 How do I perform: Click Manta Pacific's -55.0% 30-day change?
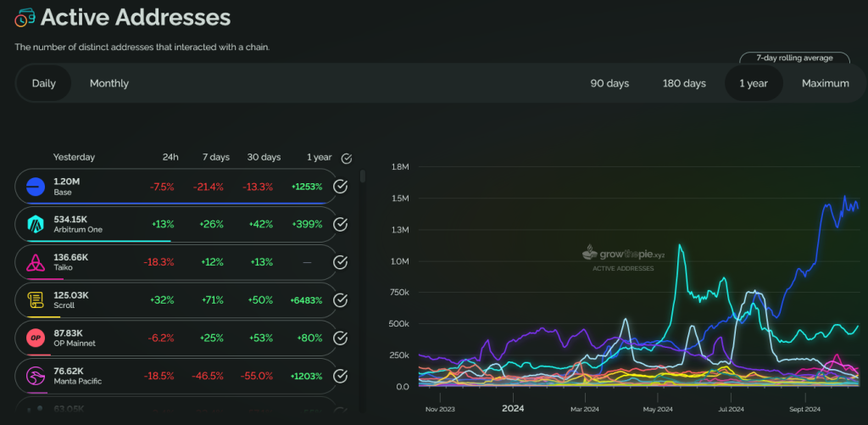257,377
